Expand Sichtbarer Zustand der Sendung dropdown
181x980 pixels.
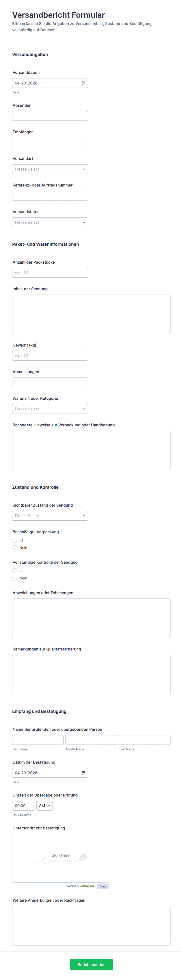(50, 516)
